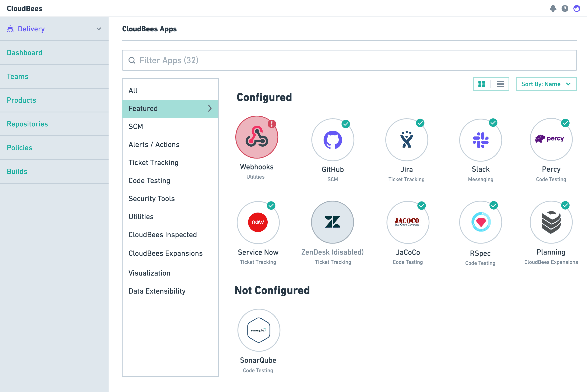This screenshot has width=587, height=392.
Task: Select the SonarQube app under Not Configured
Action: 259,330
